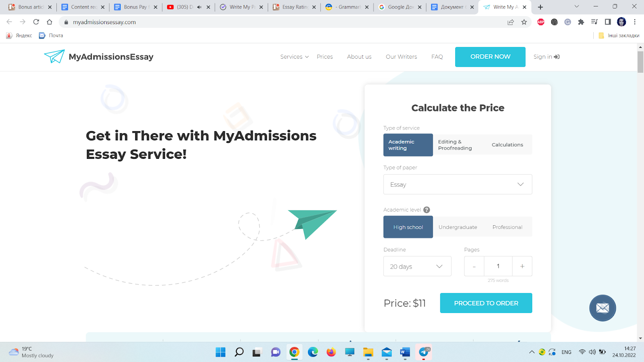Open Microsoft Word from the taskbar

click(x=405, y=352)
